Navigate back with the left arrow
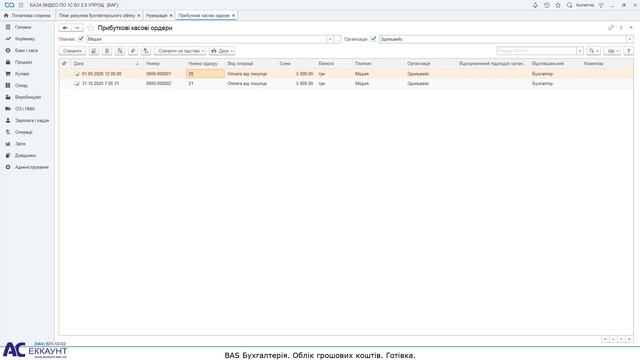The width and height of the screenshot is (640, 360). tap(65, 28)
